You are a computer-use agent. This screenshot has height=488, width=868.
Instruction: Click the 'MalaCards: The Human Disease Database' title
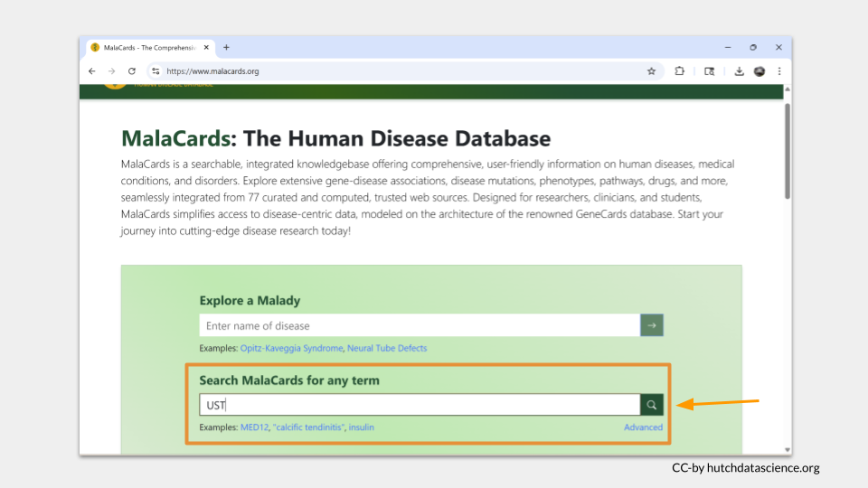(336, 138)
